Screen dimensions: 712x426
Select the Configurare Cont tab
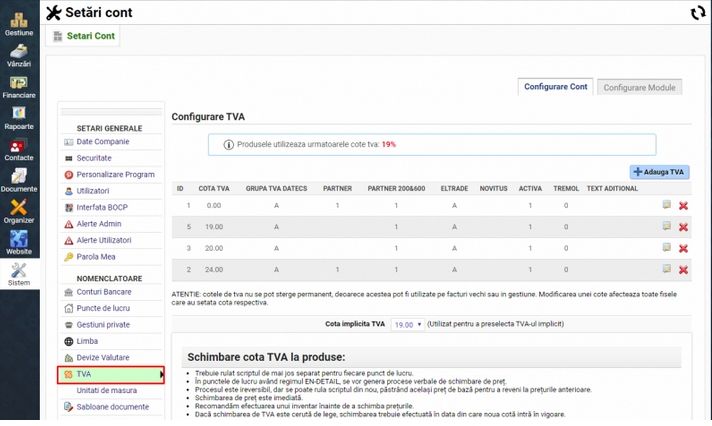[556, 87]
